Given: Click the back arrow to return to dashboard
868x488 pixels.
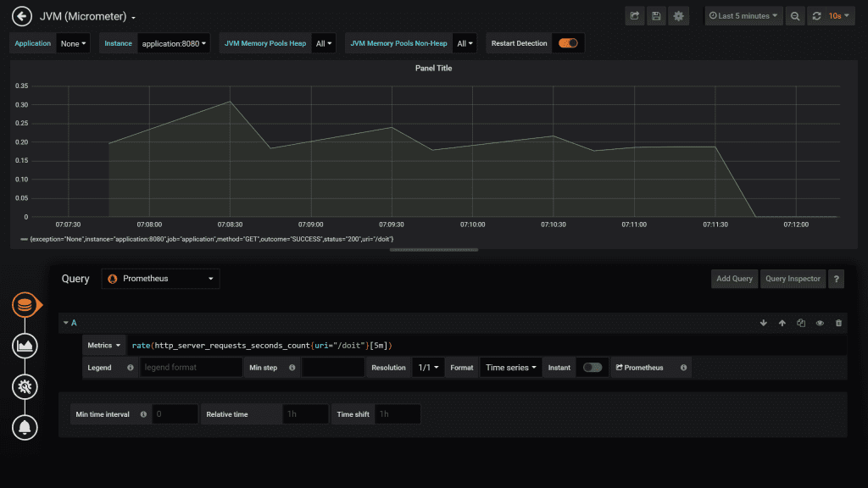Looking at the screenshot, I should [22, 16].
